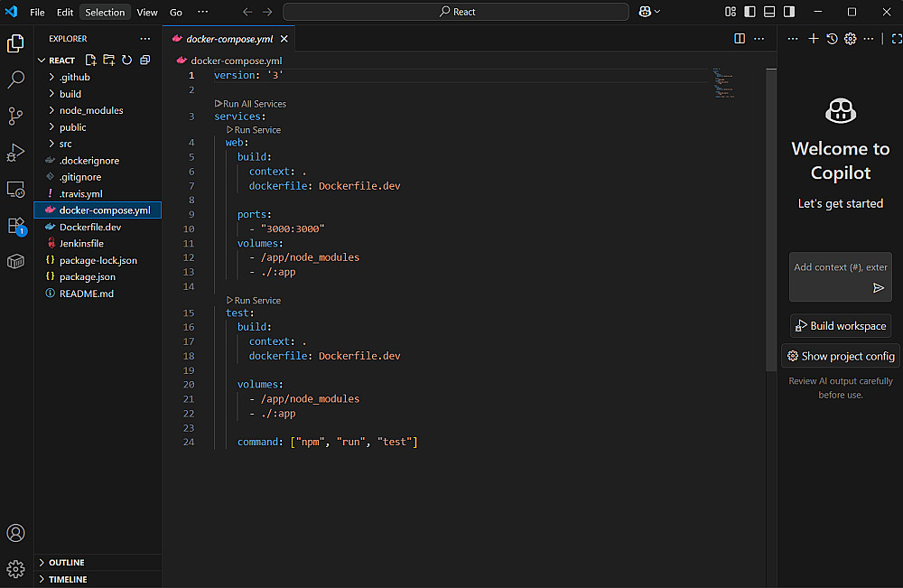The width and height of the screenshot is (903, 588).
Task: Expand the OUTLINE section
Action: click(66, 563)
